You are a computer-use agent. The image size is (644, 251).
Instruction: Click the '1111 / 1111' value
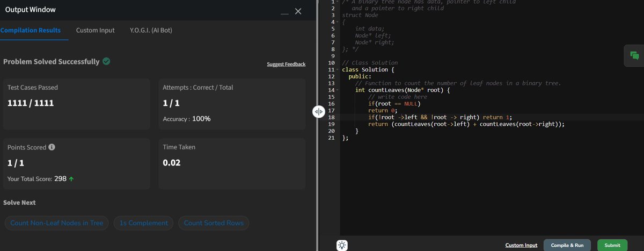point(31,103)
